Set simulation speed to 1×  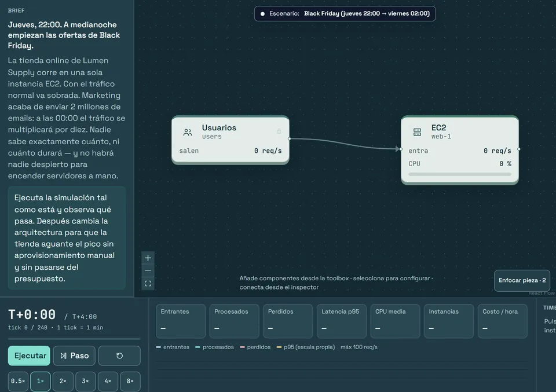click(x=41, y=382)
